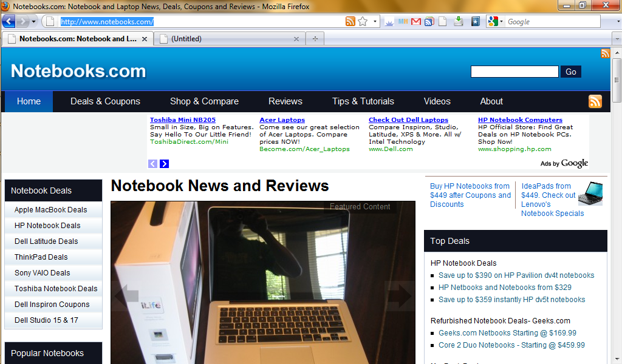This screenshot has width=622, height=364.
Task: Switch to the Notebooks.com tab
Action: (78, 39)
